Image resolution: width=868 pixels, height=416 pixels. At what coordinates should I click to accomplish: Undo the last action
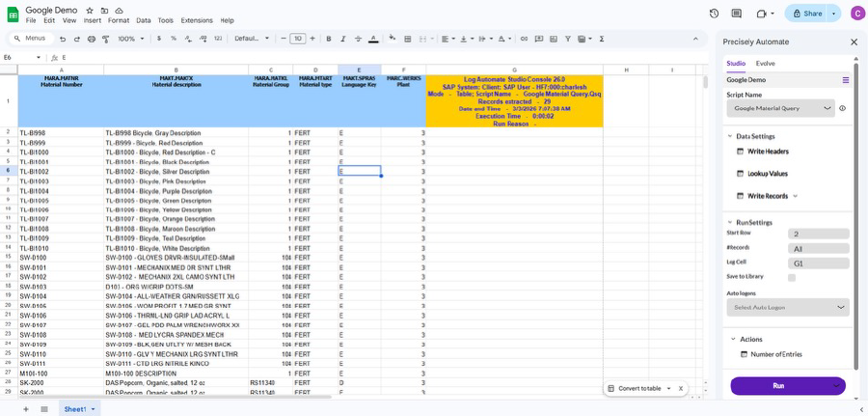(63, 39)
